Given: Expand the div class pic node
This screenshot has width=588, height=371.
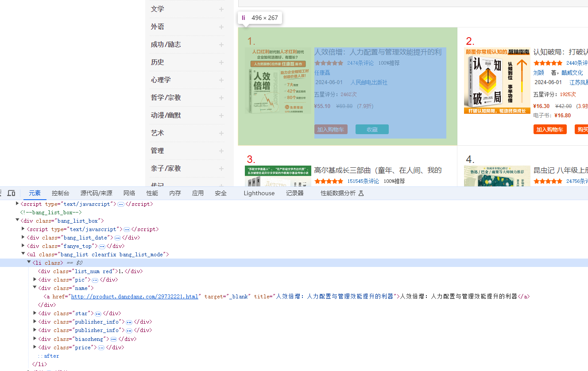Looking at the screenshot, I should [35, 279].
